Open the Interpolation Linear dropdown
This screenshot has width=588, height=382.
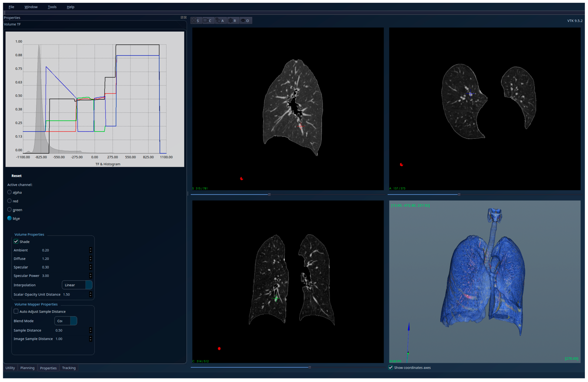click(x=77, y=285)
